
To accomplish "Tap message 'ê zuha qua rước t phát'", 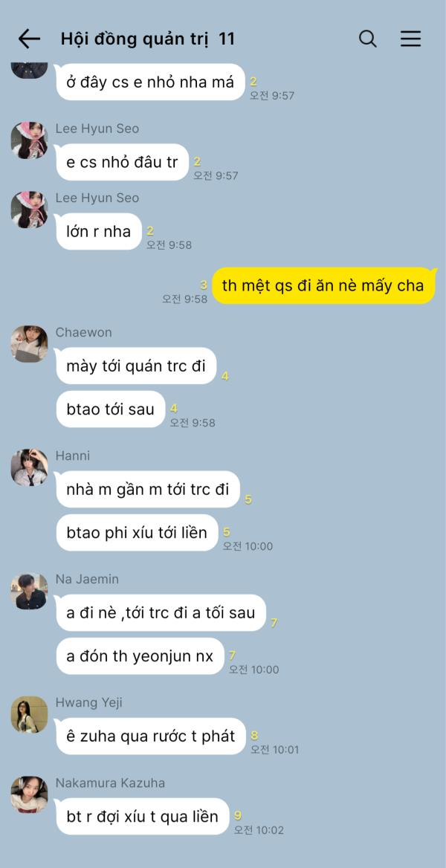I will (151, 736).
